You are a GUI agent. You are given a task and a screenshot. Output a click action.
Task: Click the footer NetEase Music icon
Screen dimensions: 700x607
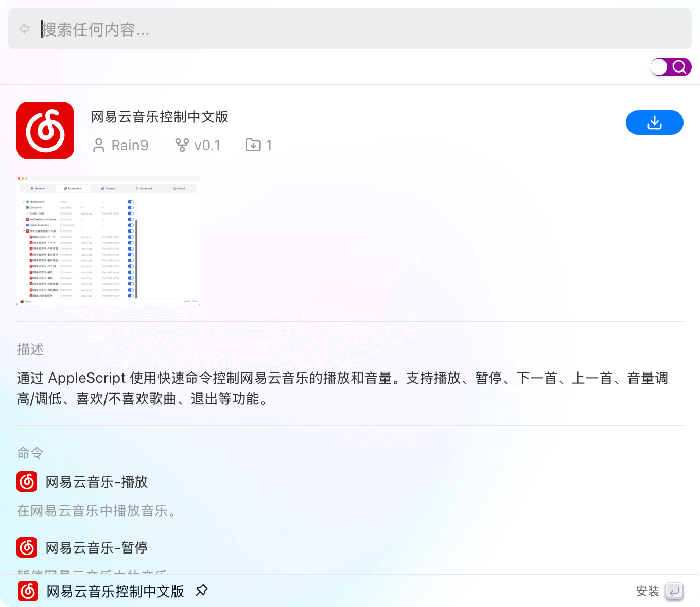28,592
